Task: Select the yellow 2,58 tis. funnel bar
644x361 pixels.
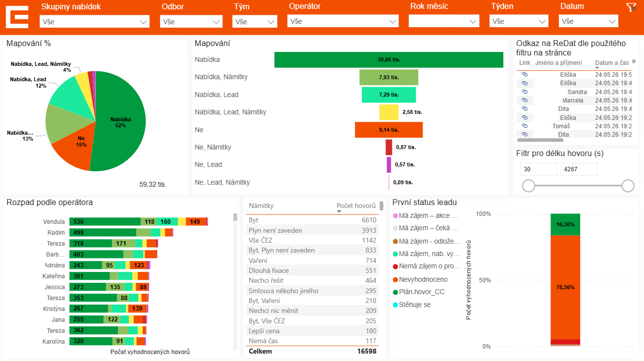Action: [x=389, y=112]
